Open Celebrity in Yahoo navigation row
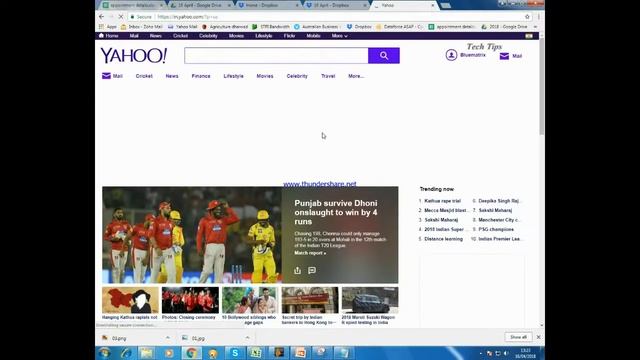This screenshot has width=640, height=360. [x=297, y=76]
